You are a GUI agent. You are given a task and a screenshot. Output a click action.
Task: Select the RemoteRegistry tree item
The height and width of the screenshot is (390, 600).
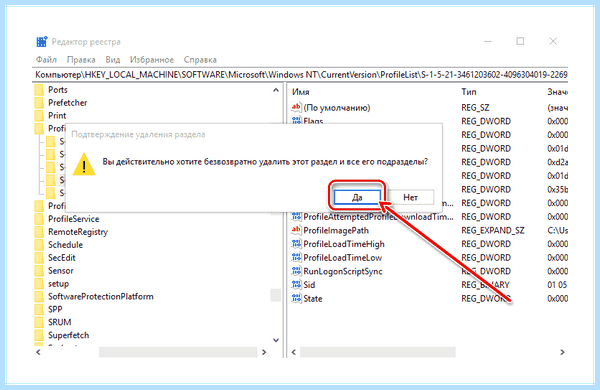tap(78, 232)
